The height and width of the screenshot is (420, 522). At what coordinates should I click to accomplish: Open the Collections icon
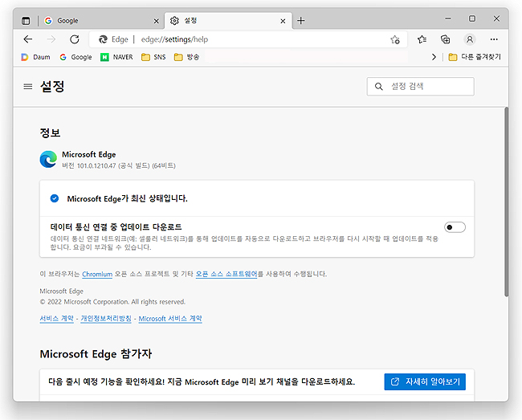[446, 39]
